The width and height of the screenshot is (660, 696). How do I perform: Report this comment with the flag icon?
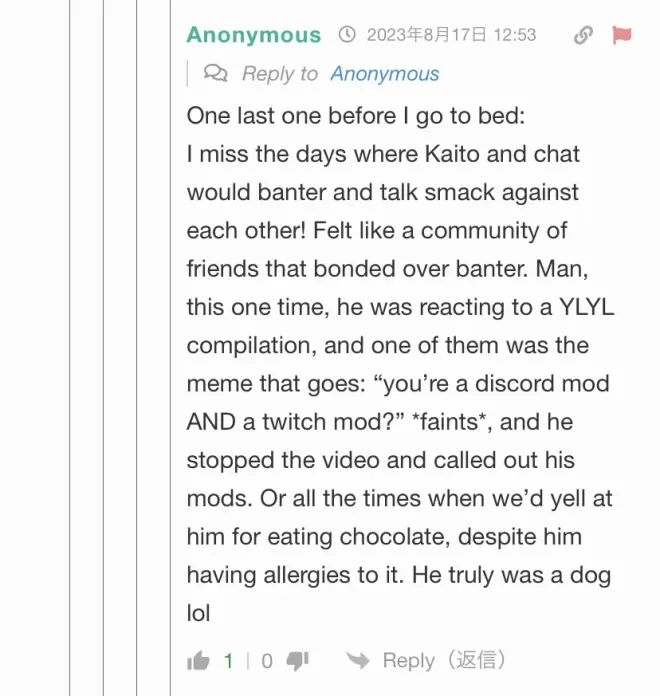point(622,35)
